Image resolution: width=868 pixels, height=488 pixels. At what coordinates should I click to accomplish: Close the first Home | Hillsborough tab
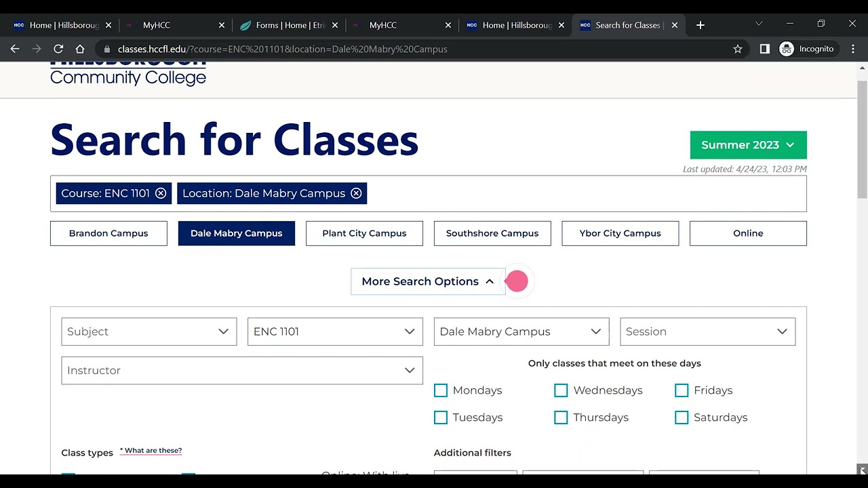tap(108, 25)
